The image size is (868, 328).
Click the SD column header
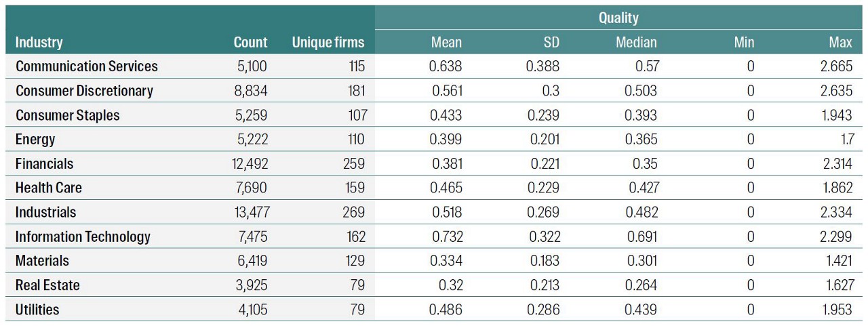(x=551, y=42)
